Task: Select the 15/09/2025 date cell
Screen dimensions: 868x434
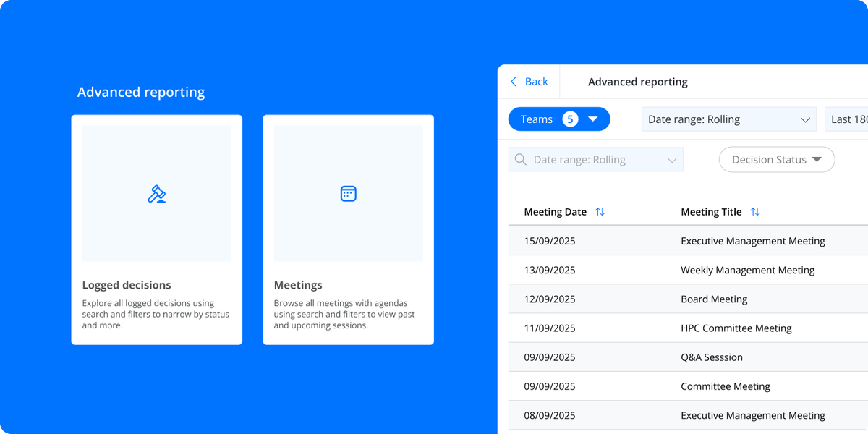Action: point(550,241)
